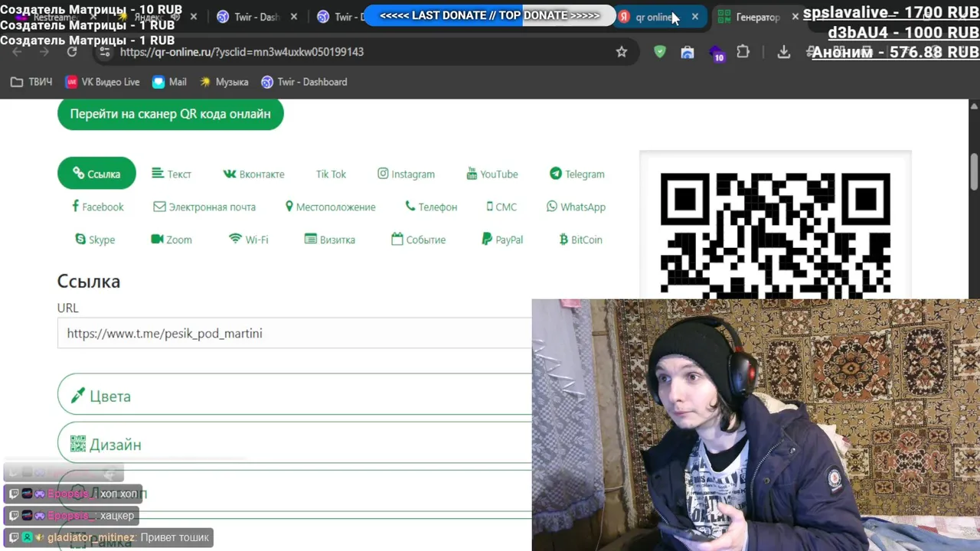Open site info icon left of URL

coord(105,52)
